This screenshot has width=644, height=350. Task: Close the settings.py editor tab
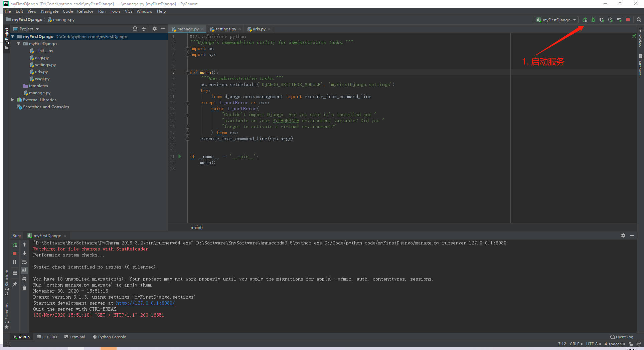click(x=240, y=29)
